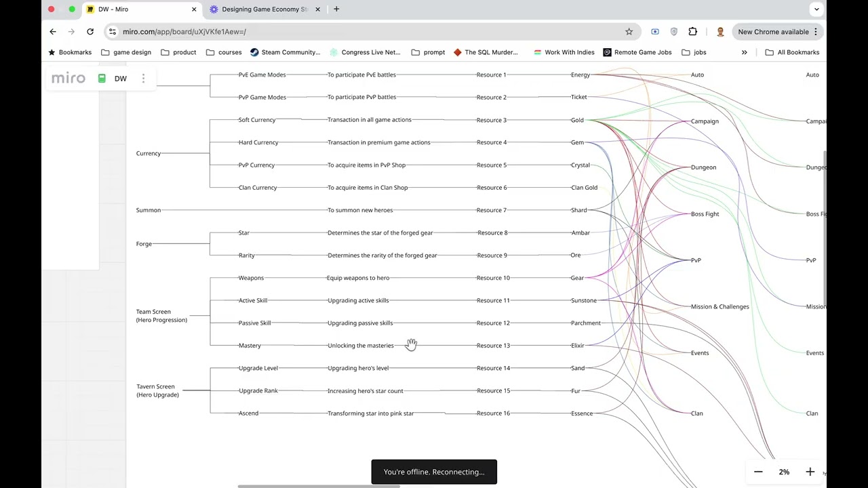This screenshot has height=488, width=868.
Task: Switch to the DW - Miro tab
Action: 142,9
